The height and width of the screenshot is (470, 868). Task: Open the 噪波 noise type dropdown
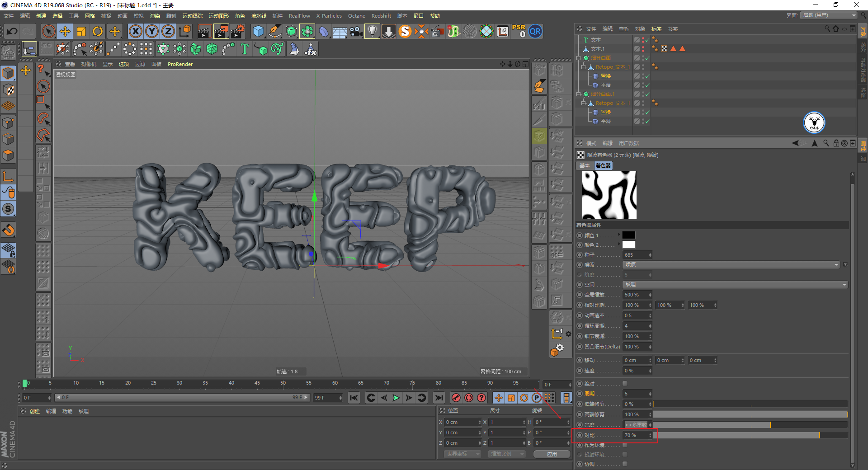point(731,265)
